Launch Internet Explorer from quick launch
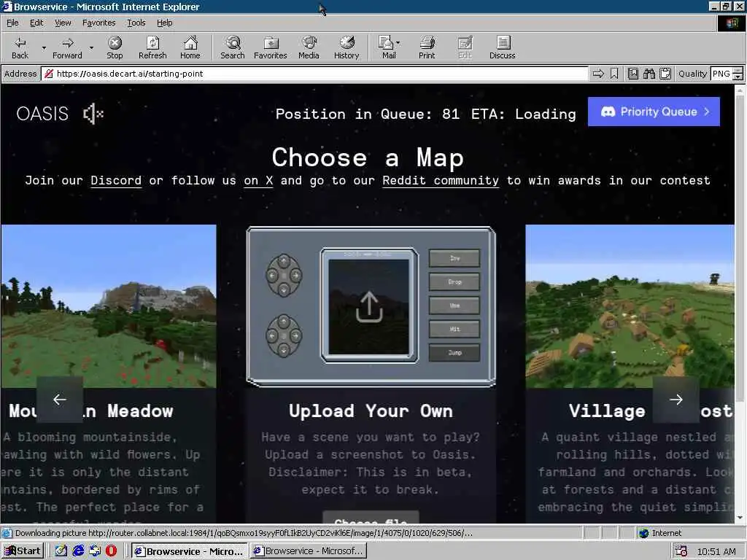The width and height of the screenshot is (747, 560). click(x=78, y=551)
